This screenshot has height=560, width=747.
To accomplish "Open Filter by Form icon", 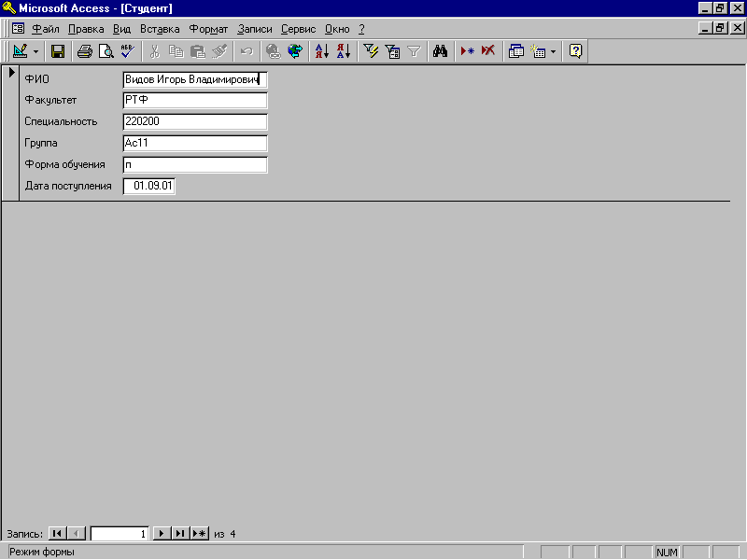I will pyautogui.click(x=392, y=51).
